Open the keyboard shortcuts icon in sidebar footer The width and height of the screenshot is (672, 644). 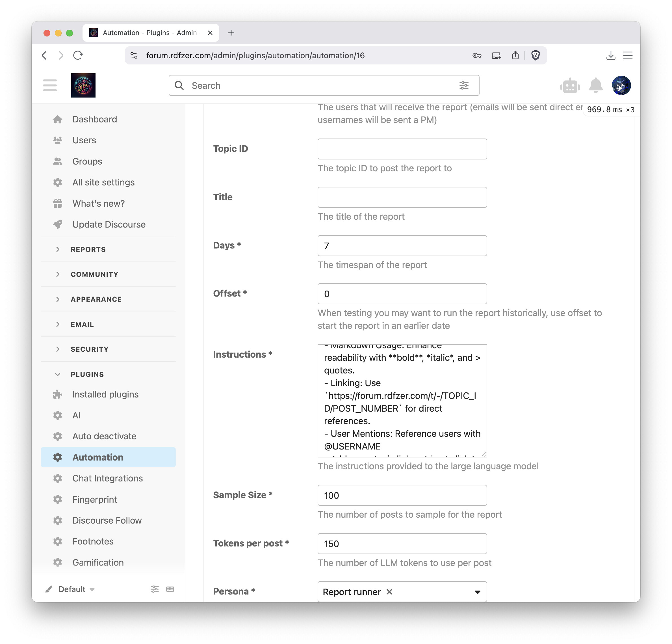pyautogui.click(x=170, y=589)
